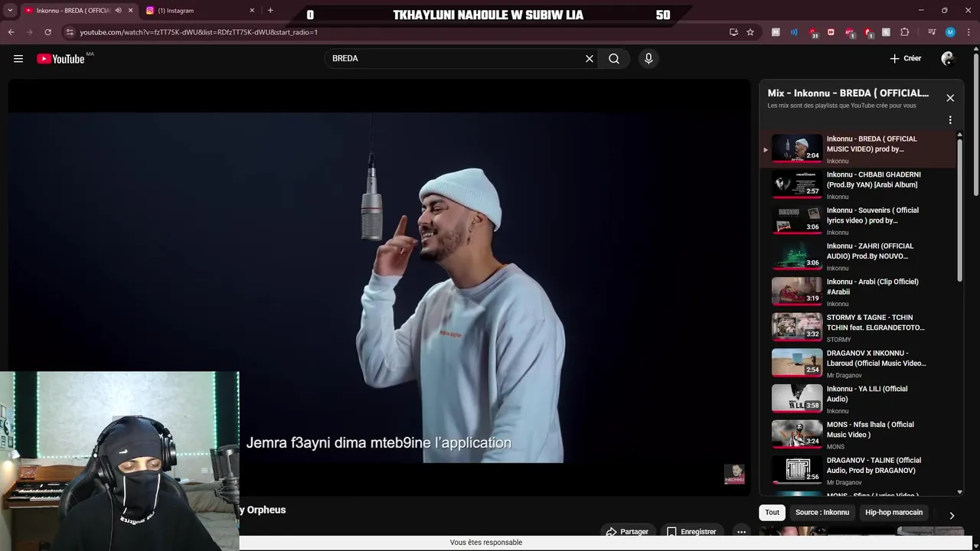This screenshot has width=980, height=551.
Task: Play DRAGANOV - TALINE official audio
Action: 858,471
